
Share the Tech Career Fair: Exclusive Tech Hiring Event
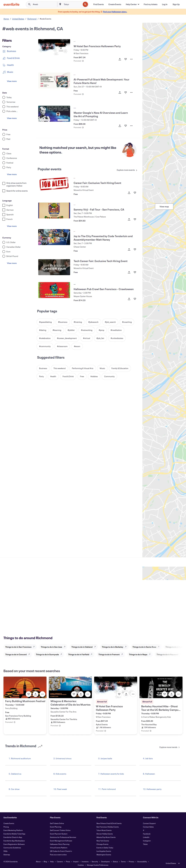pos(129,272)
